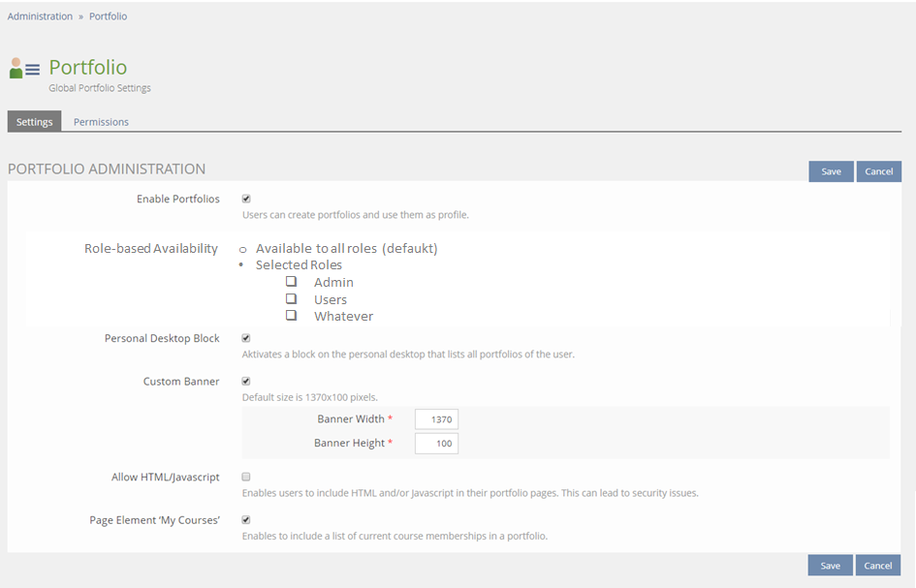Click the Portfolio icon beside the page title

point(24,69)
